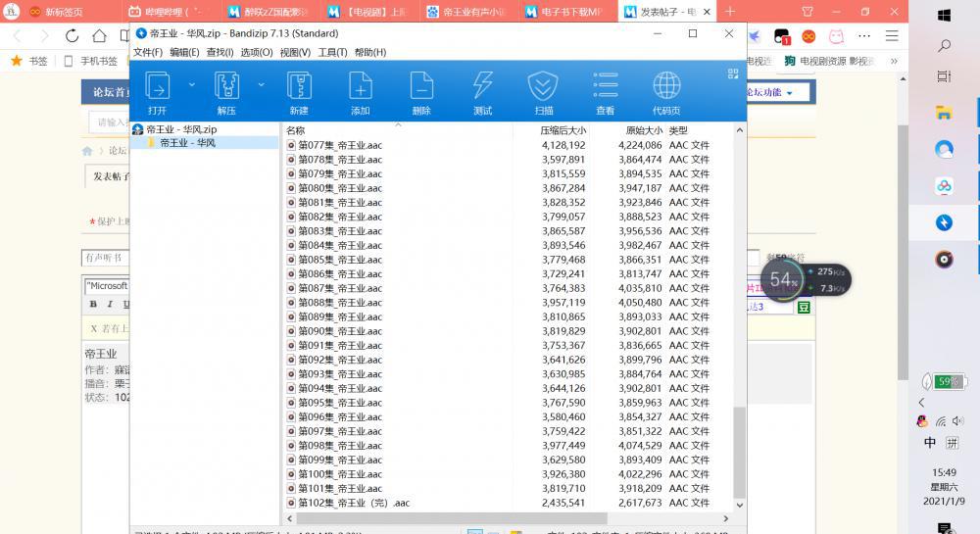Viewport: 980px width, 534px height.
Task: Click the 54% floating speed widget
Action: tap(784, 280)
